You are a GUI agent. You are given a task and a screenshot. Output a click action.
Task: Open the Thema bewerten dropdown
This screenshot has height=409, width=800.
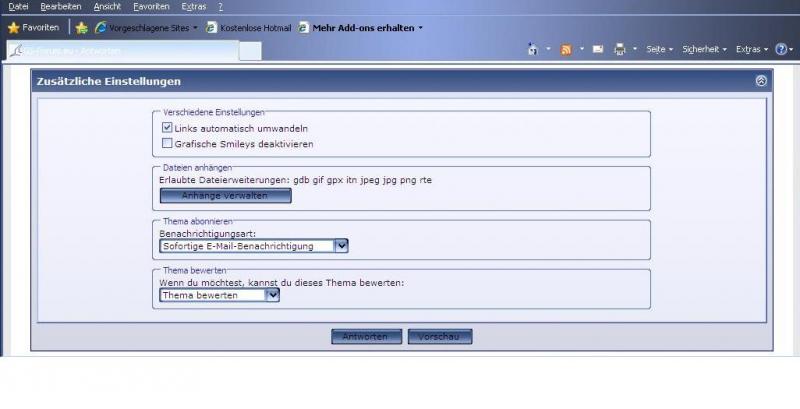click(x=272, y=295)
